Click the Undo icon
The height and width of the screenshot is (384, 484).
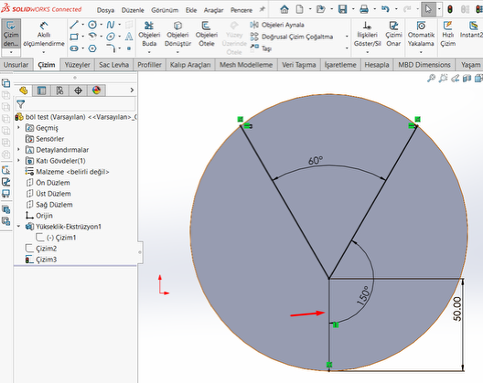[x=385, y=9]
